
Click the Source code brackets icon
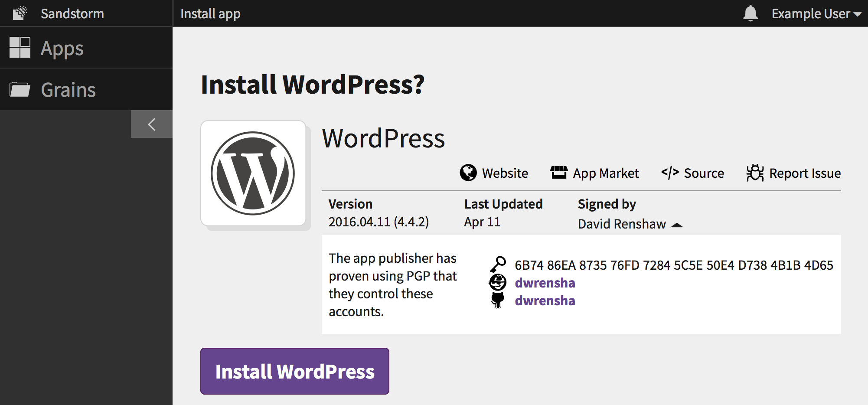[x=670, y=172]
